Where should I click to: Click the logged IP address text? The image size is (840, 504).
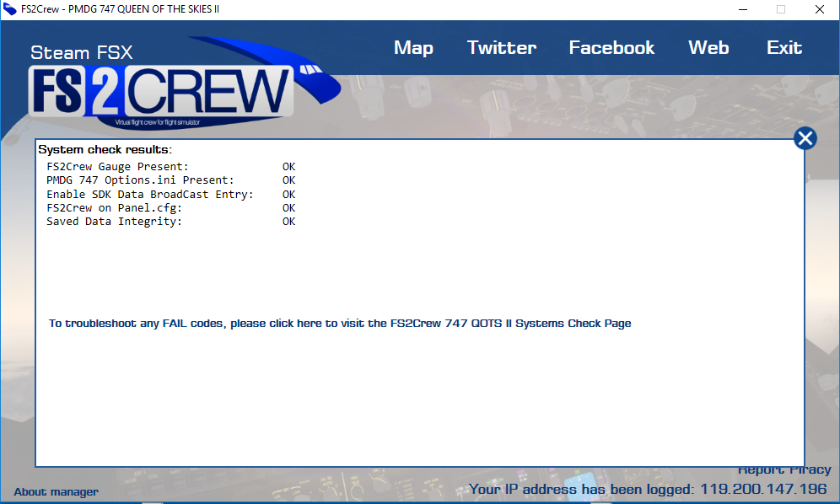[648, 489]
